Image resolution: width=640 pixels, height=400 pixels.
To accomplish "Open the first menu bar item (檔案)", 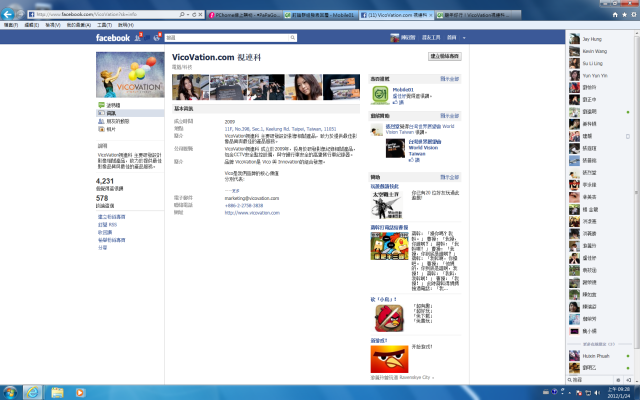I will tap(11, 25).
